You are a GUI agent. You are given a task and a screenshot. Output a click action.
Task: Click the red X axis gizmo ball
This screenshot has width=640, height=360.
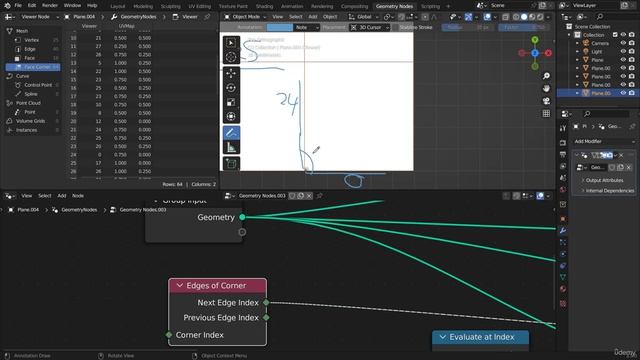tap(548, 53)
